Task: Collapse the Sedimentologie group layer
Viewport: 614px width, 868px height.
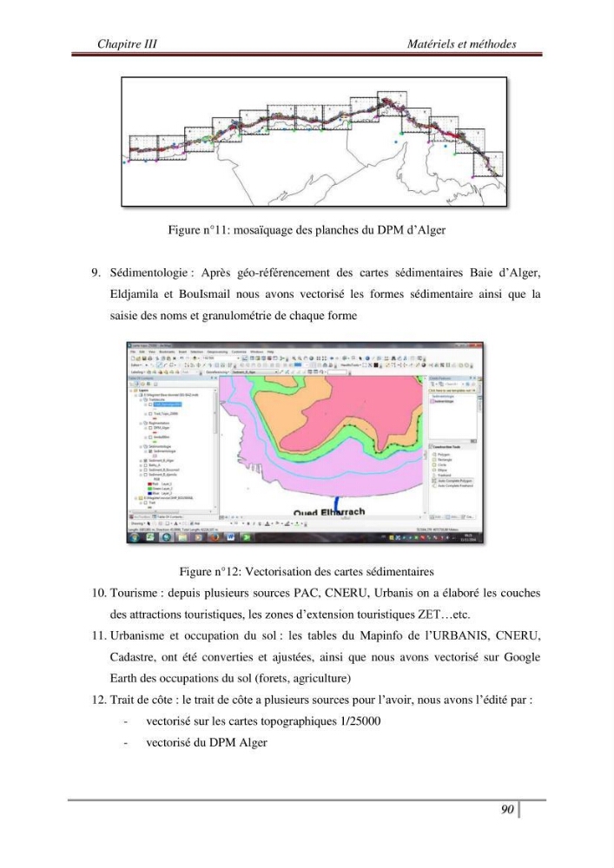Action: [141, 447]
